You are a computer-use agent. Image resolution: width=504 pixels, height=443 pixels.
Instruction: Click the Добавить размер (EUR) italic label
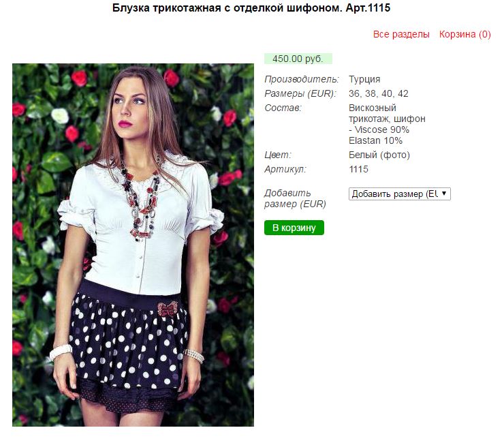pos(295,198)
